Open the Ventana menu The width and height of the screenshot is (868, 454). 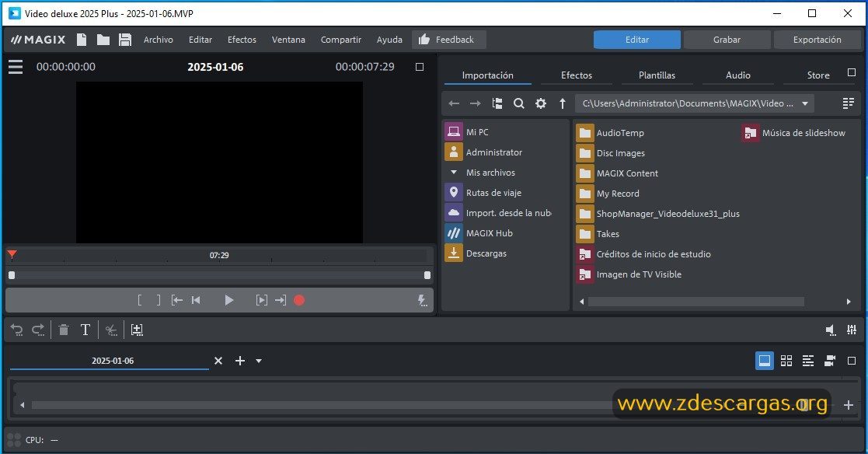click(288, 40)
